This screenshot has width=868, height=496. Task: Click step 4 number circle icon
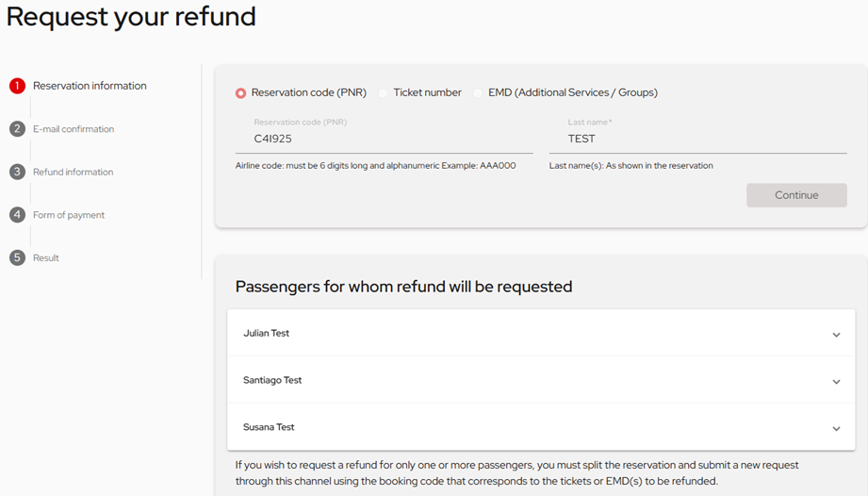[17, 215]
